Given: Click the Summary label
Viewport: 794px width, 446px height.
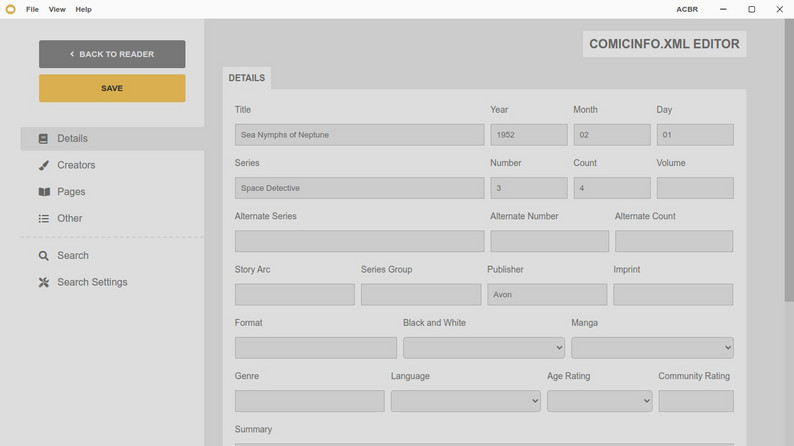Looking at the screenshot, I should [253, 429].
